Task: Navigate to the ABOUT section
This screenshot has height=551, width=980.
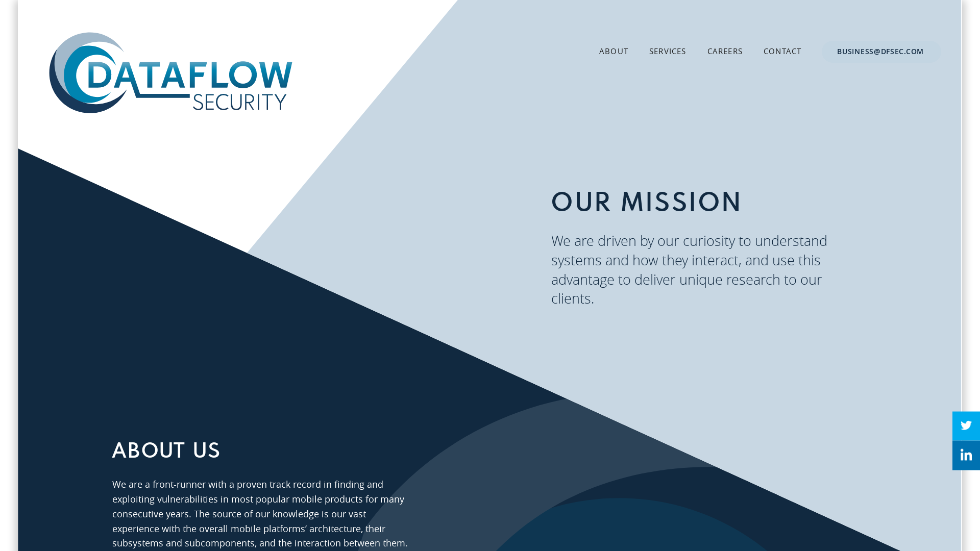Action: [x=614, y=51]
